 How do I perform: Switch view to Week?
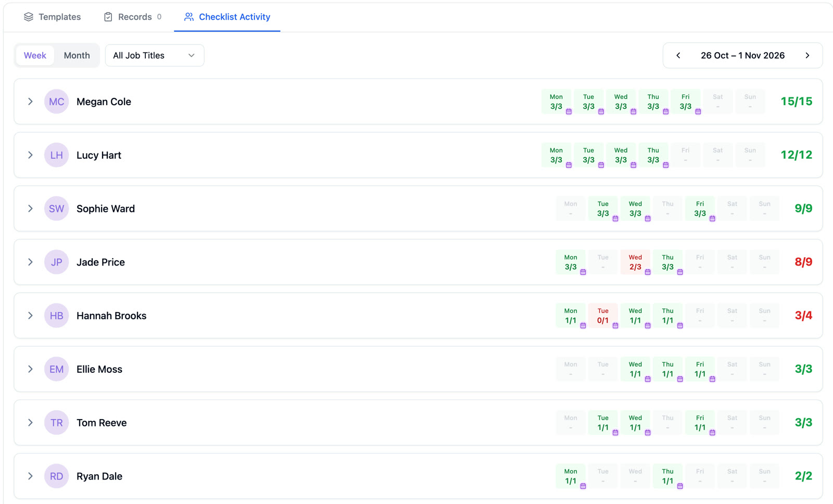point(35,55)
